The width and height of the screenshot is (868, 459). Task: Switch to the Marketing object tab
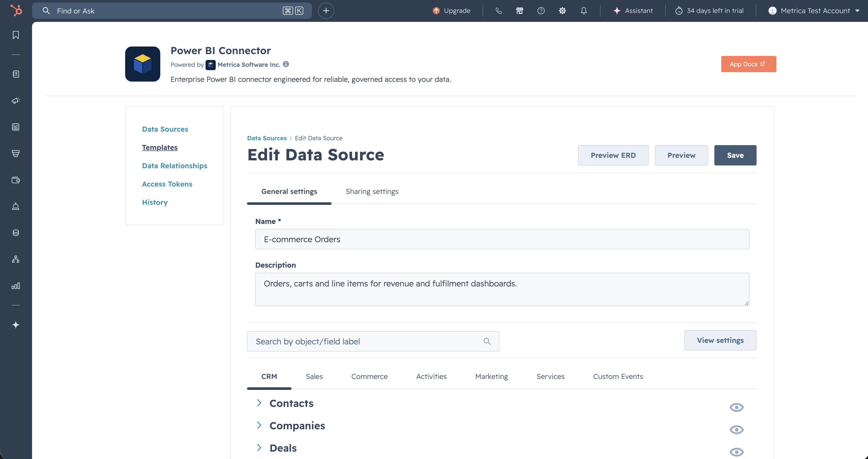[x=491, y=376]
